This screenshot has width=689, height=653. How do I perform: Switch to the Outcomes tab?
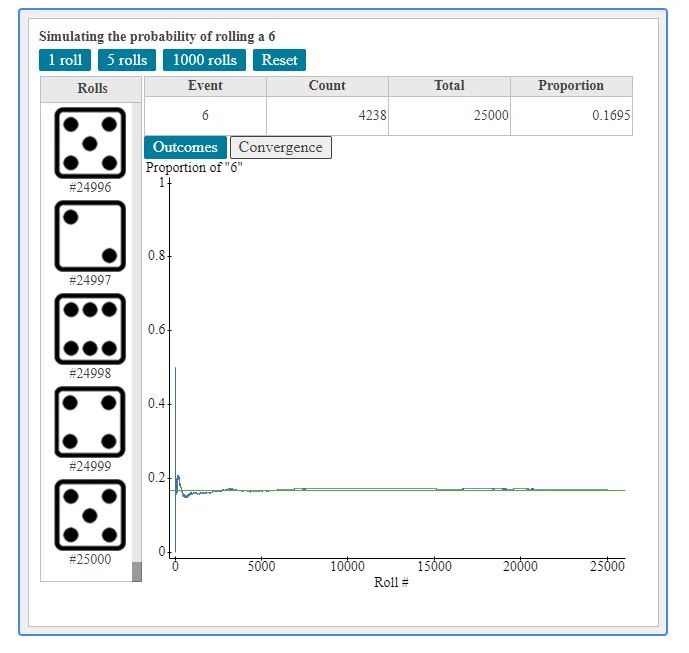185,147
